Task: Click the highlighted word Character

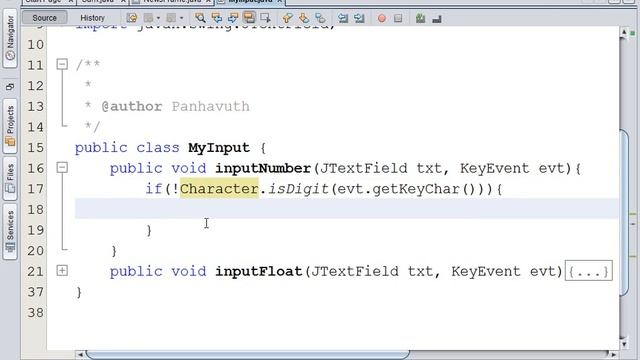Action: (x=219, y=189)
